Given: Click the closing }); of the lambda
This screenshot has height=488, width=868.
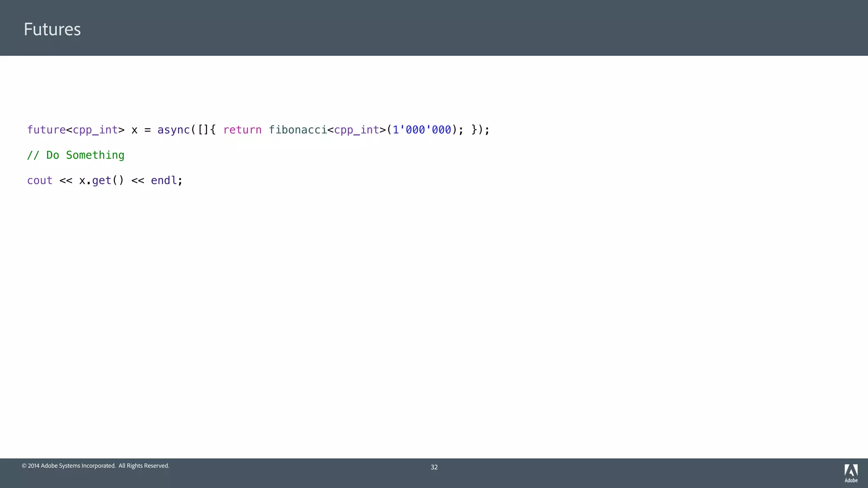Looking at the screenshot, I should click(x=480, y=130).
